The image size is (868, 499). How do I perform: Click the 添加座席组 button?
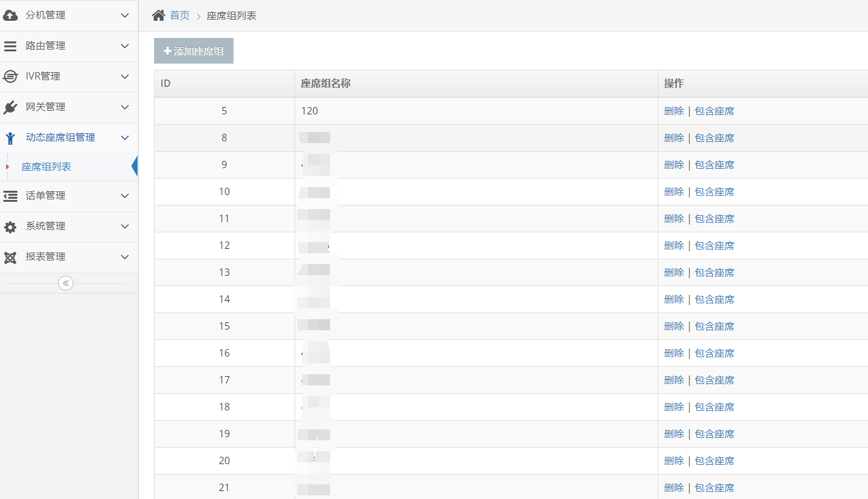point(194,51)
